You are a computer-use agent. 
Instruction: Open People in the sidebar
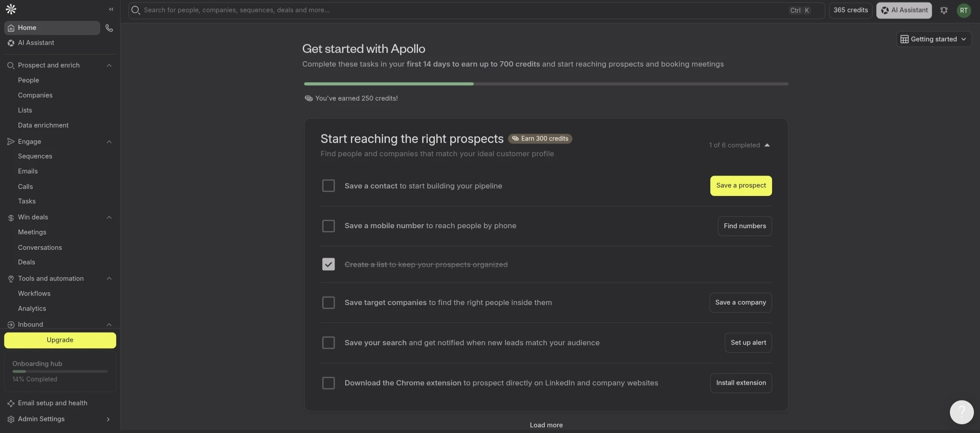(x=28, y=80)
